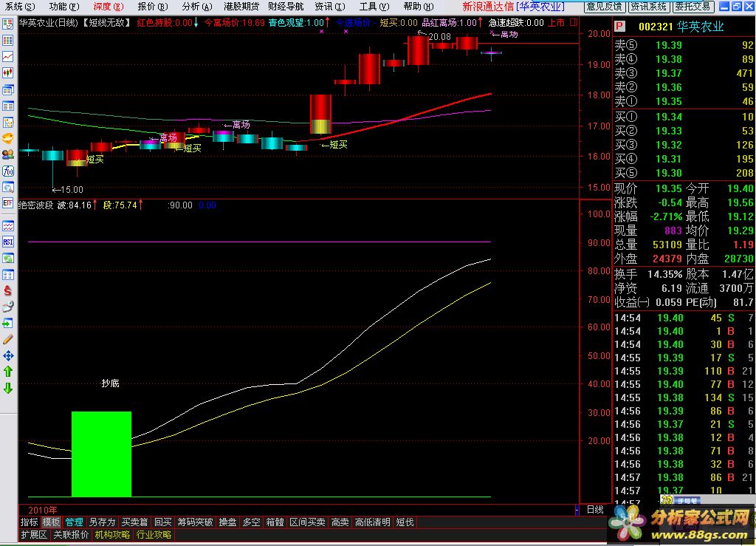This screenshot has height=546, width=756.
Task: Click the 管理 tab
Action: pos(74,522)
